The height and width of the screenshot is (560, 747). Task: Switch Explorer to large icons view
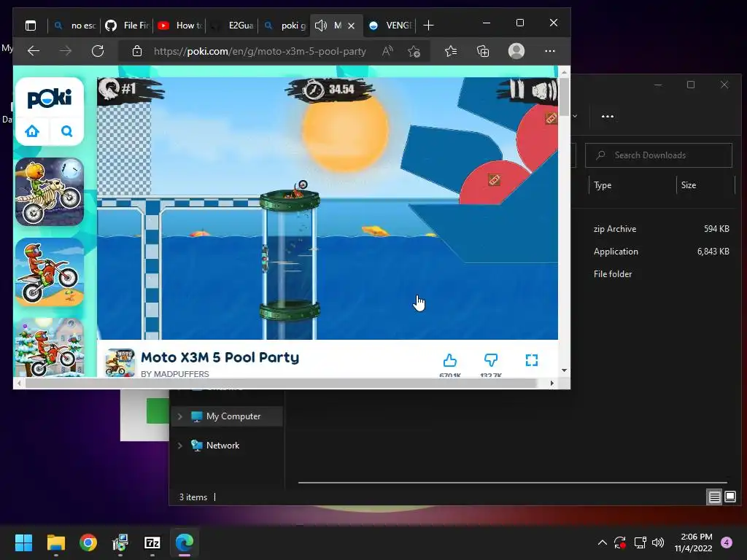pos(730,497)
